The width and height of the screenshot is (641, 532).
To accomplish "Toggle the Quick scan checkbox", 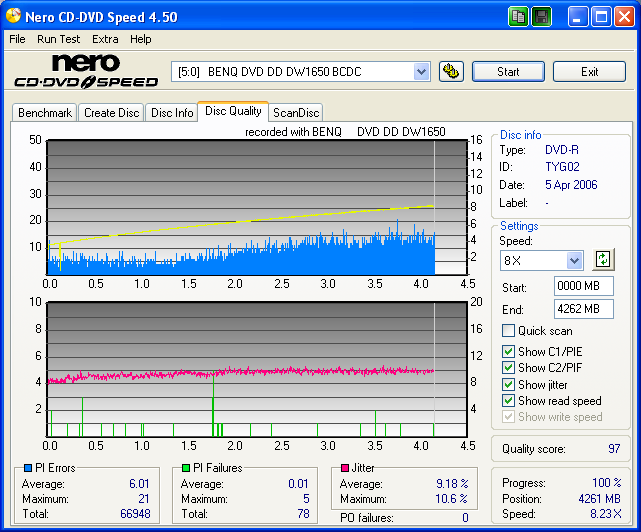I will (x=508, y=330).
